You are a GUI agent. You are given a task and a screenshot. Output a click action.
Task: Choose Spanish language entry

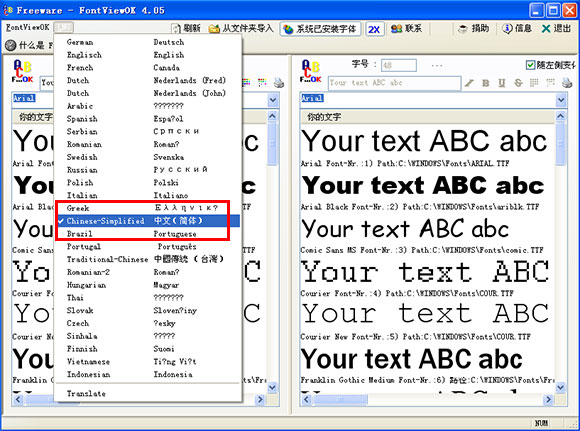(x=148, y=119)
